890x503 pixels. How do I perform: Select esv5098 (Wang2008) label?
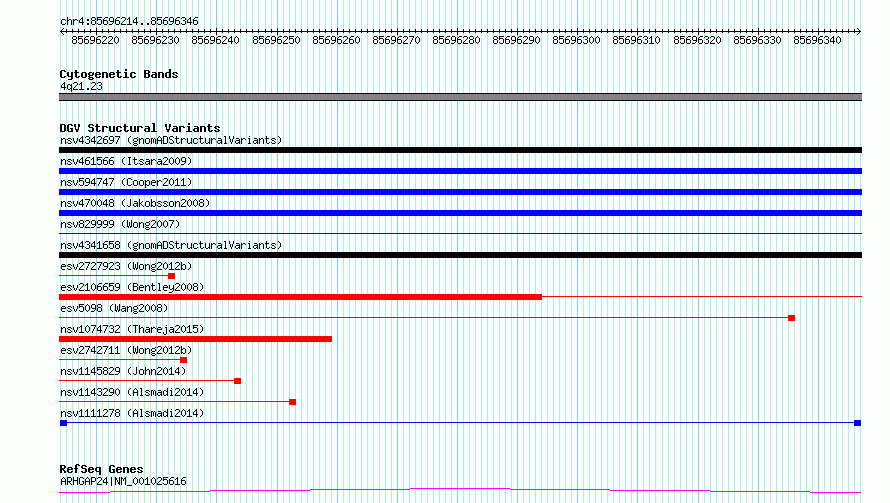[114, 308]
